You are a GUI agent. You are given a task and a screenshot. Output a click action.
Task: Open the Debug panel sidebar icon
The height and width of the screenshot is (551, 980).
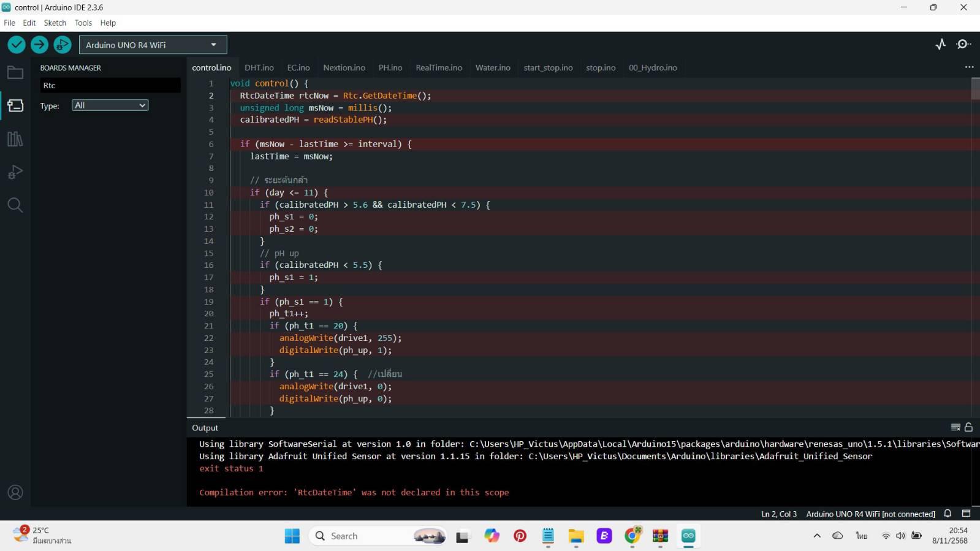tap(15, 172)
